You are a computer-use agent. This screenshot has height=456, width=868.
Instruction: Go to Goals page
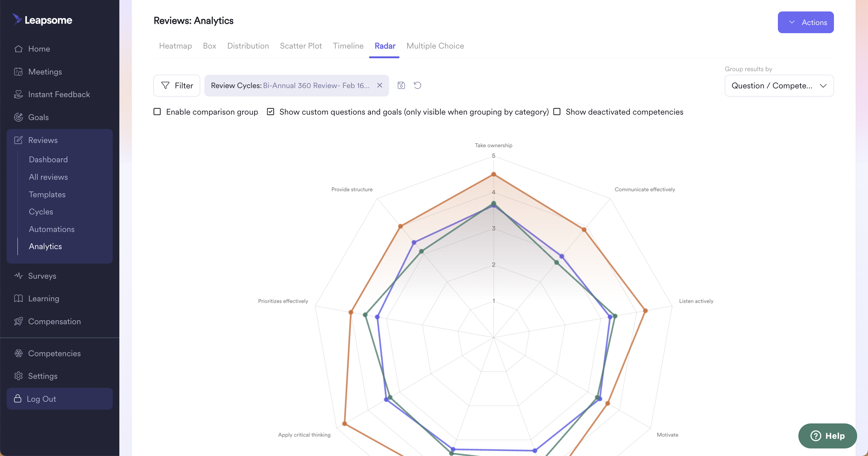click(38, 117)
